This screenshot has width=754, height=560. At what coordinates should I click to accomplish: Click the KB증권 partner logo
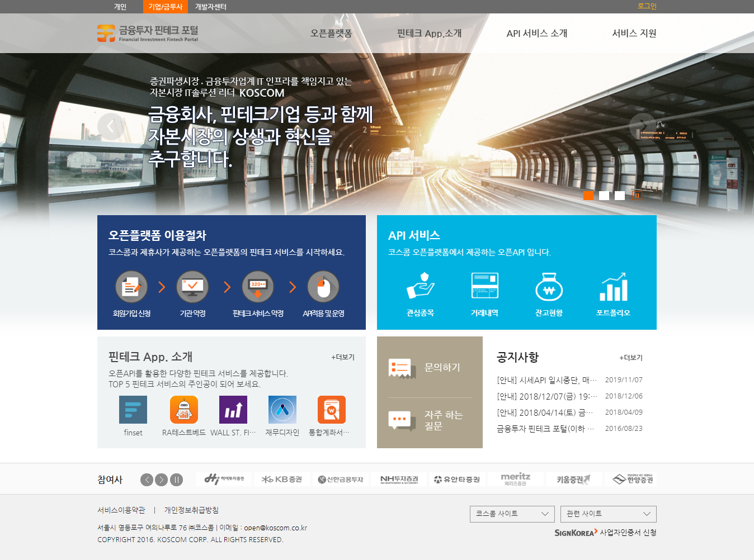pos(282,480)
